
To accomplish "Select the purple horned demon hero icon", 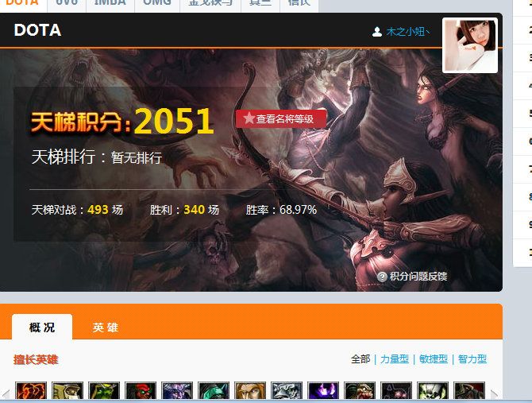I will tap(177, 390).
